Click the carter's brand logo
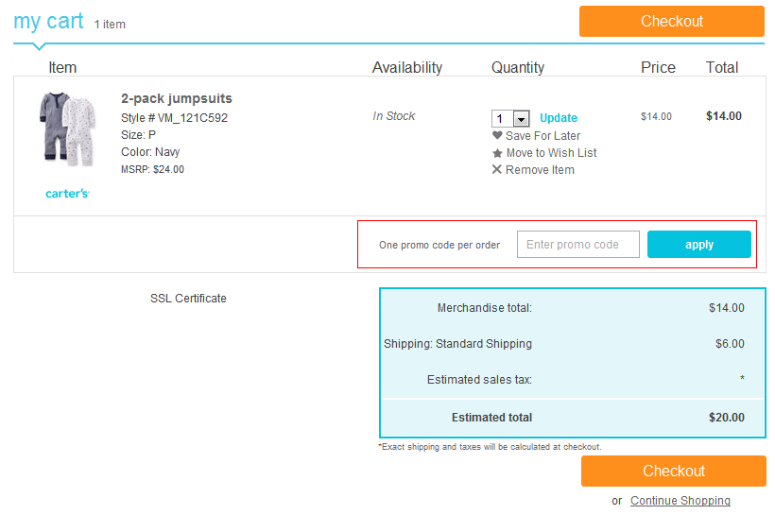Viewport: 775px width, 532px height. coord(67,194)
